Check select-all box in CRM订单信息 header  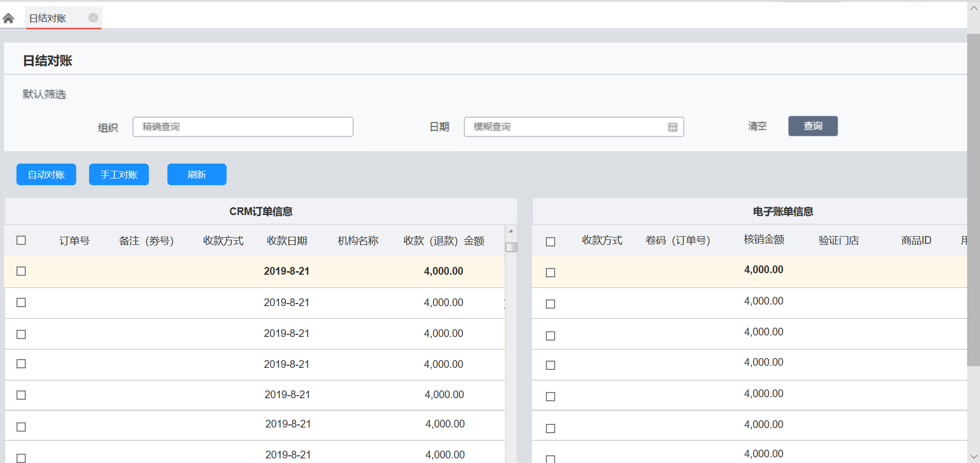tap(21, 240)
